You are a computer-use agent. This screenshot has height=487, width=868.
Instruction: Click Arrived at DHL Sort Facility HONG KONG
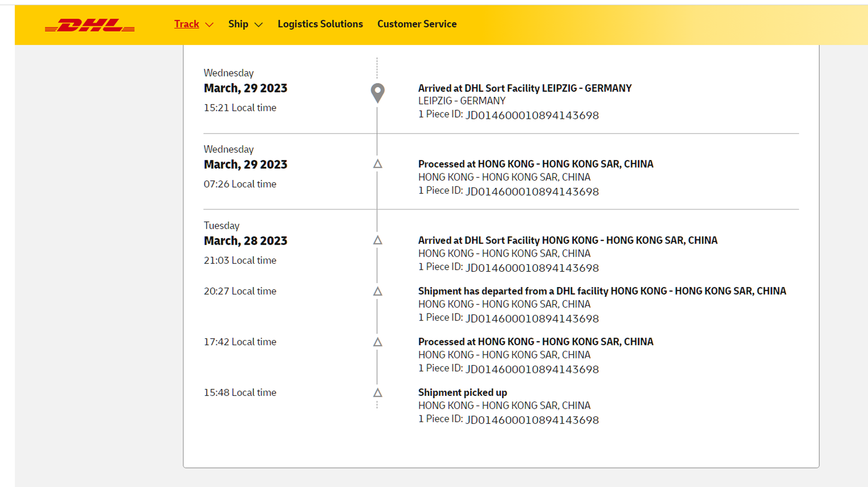[567, 240]
